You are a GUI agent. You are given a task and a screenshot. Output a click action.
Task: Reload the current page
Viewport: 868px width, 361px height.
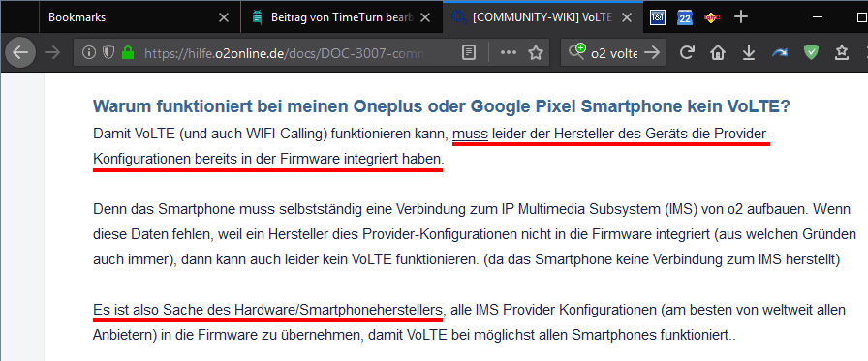(687, 52)
